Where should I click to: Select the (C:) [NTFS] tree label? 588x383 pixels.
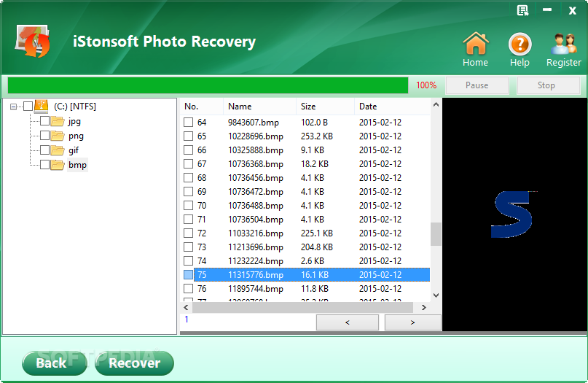click(x=75, y=107)
